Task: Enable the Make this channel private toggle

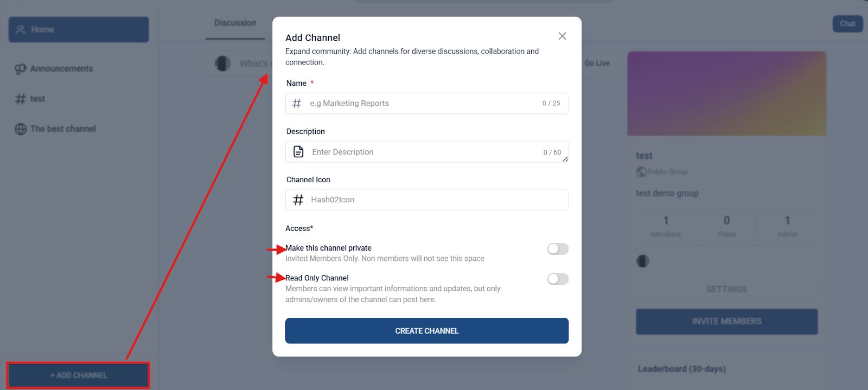Action: (x=558, y=249)
